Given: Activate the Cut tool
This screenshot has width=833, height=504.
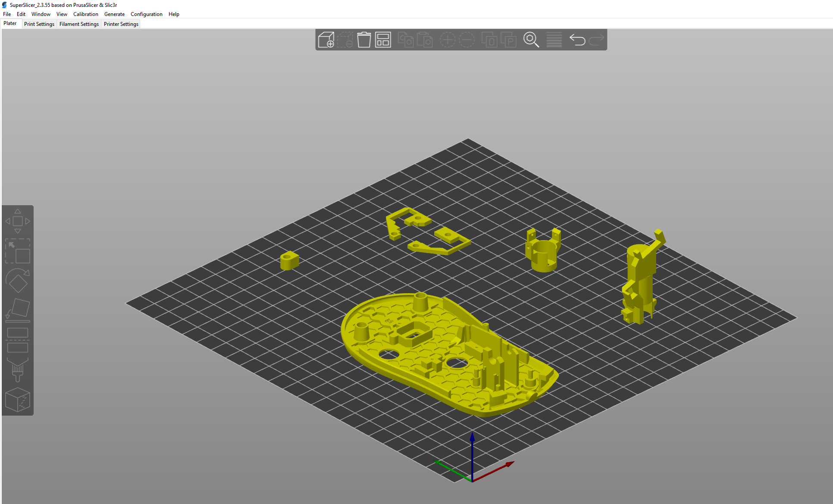Looking at the screenshot, I should point(18,340).
